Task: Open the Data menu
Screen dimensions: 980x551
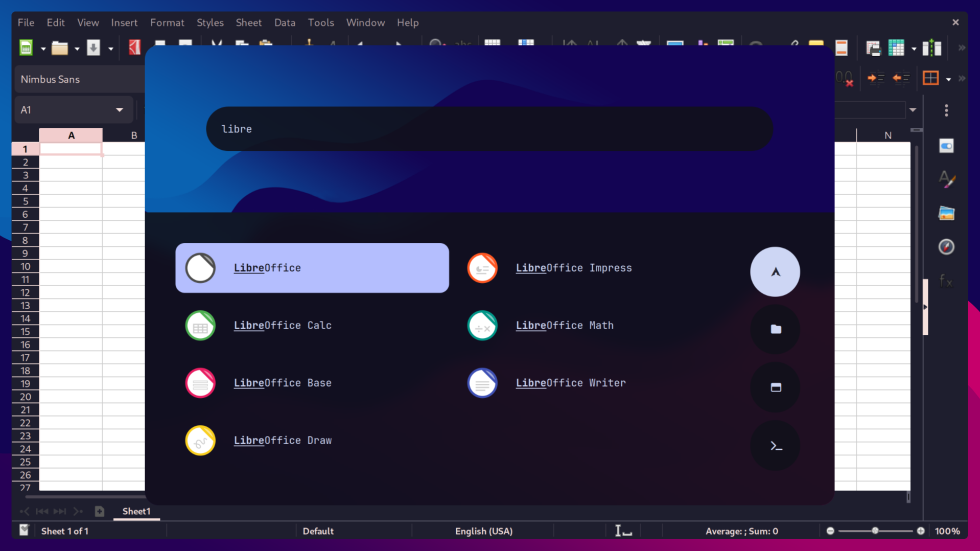Action: (x=285, y=22)
